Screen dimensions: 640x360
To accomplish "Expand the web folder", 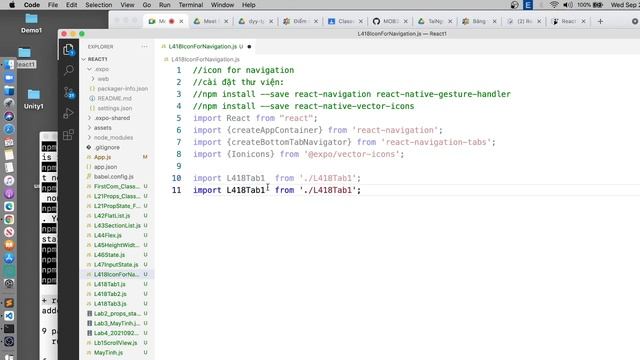I will [93, 79].
